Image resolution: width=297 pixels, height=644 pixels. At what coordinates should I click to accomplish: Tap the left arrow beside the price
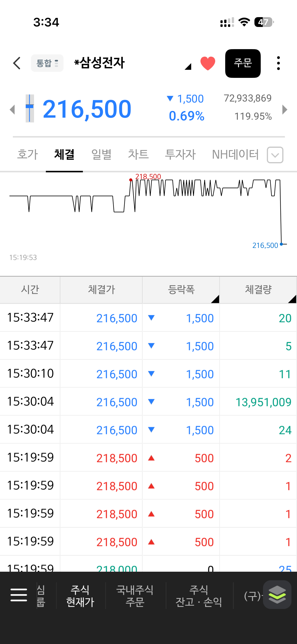[12, 110]
